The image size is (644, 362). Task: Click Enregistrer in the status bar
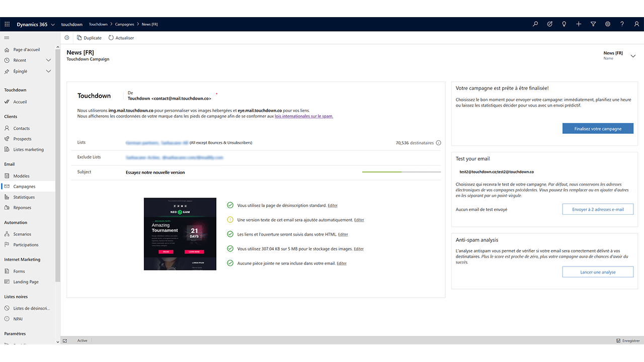628,341
